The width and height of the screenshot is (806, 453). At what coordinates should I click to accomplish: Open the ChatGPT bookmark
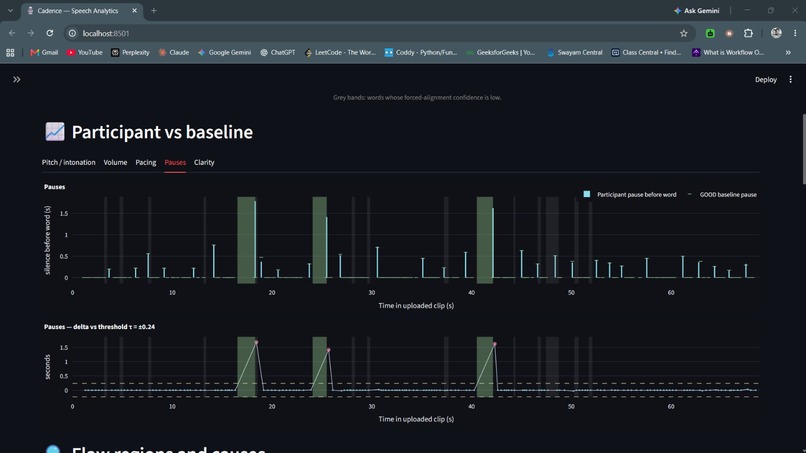[x=278, y=52]
